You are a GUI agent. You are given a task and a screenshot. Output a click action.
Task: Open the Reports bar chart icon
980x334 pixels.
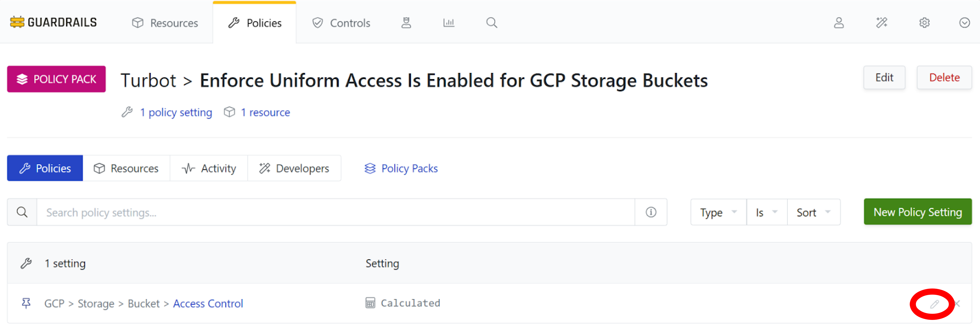(449, 23)
